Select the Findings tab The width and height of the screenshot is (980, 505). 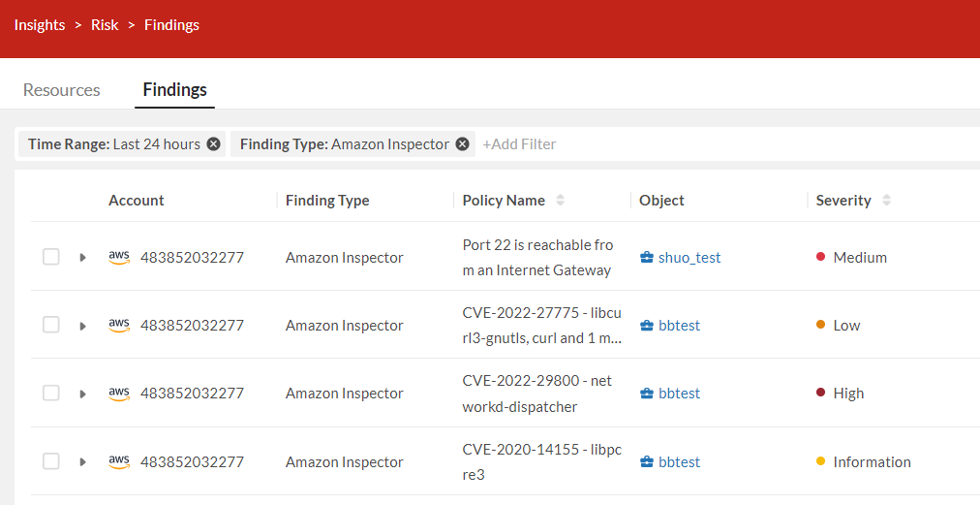point(174,90)
